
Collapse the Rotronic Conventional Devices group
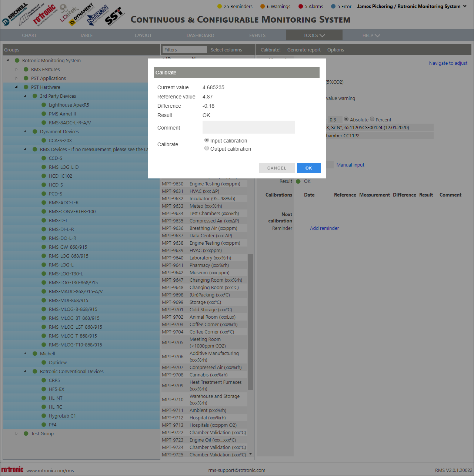pos(25,371)
